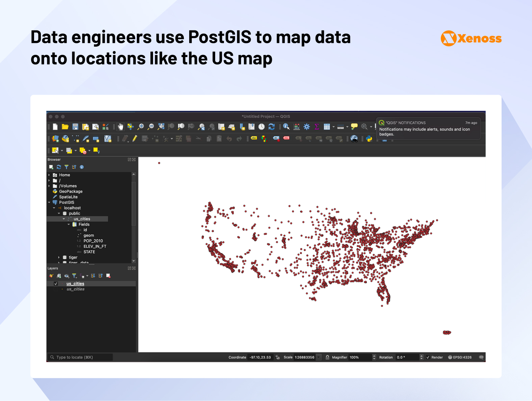
Task: Click Remove Layer icon in Layers panel
Action: tap(108, 276)
